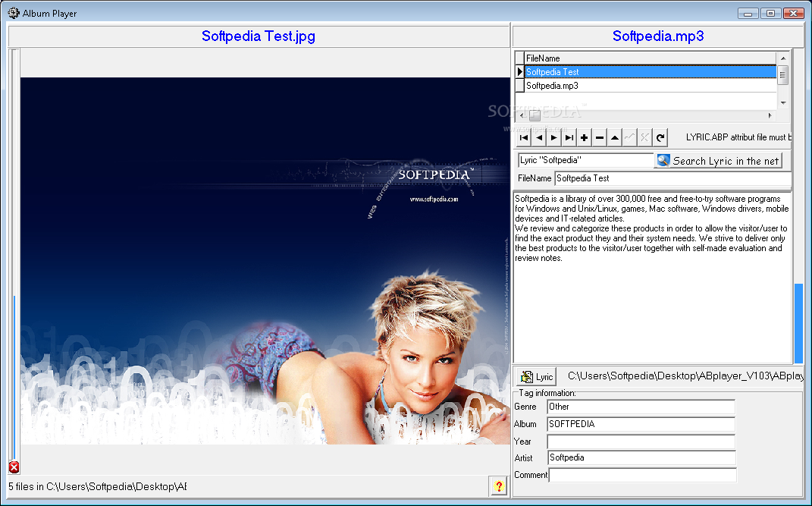Click the Album Player title bar icon

click(x=14, y=13)
